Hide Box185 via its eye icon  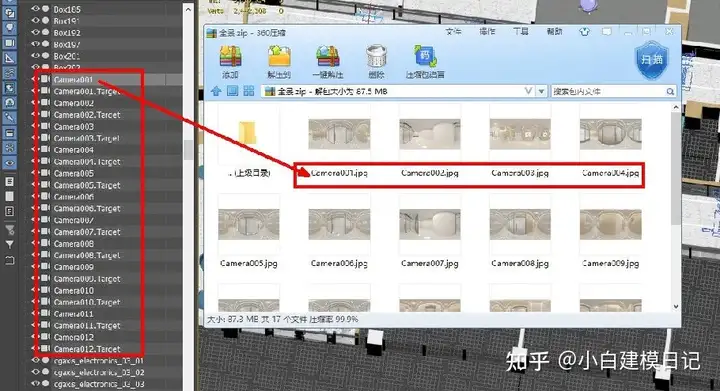35,8
